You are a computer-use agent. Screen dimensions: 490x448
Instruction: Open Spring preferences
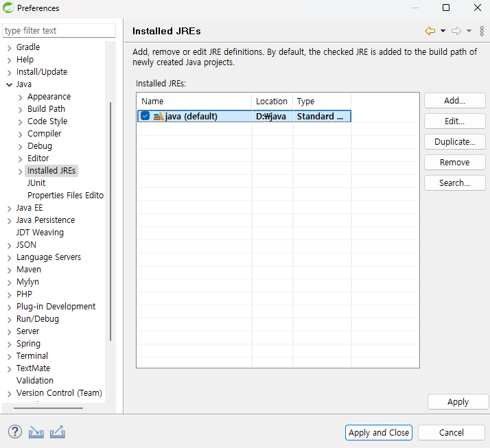[28, 344]
